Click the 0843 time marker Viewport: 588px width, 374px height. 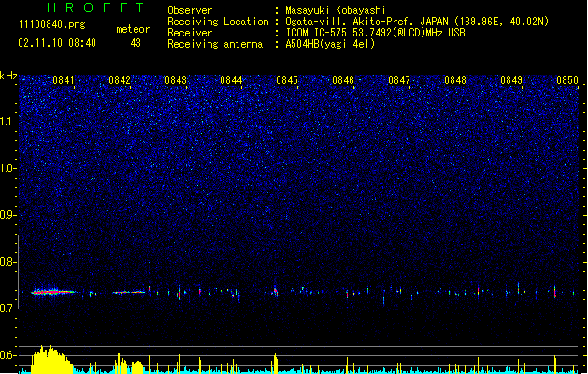(176, 80)
